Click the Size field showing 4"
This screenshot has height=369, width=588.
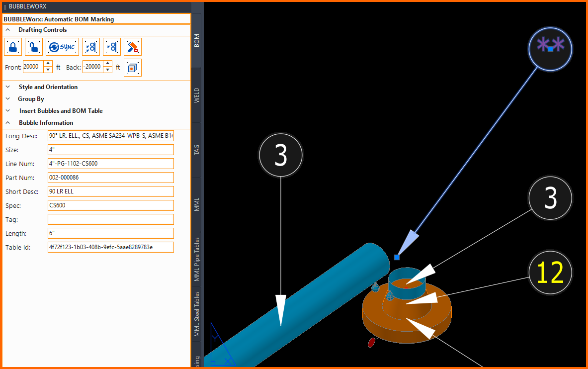click(x=111, y=150)
